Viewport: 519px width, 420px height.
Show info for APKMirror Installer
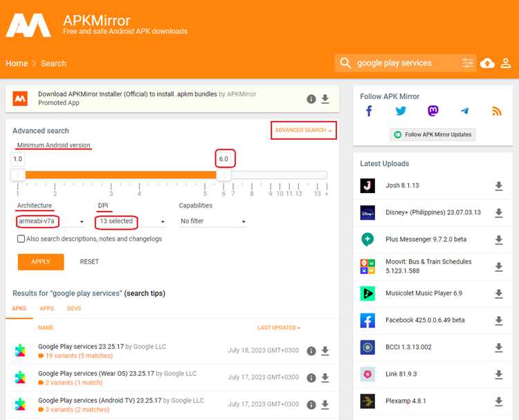[311, 99]
